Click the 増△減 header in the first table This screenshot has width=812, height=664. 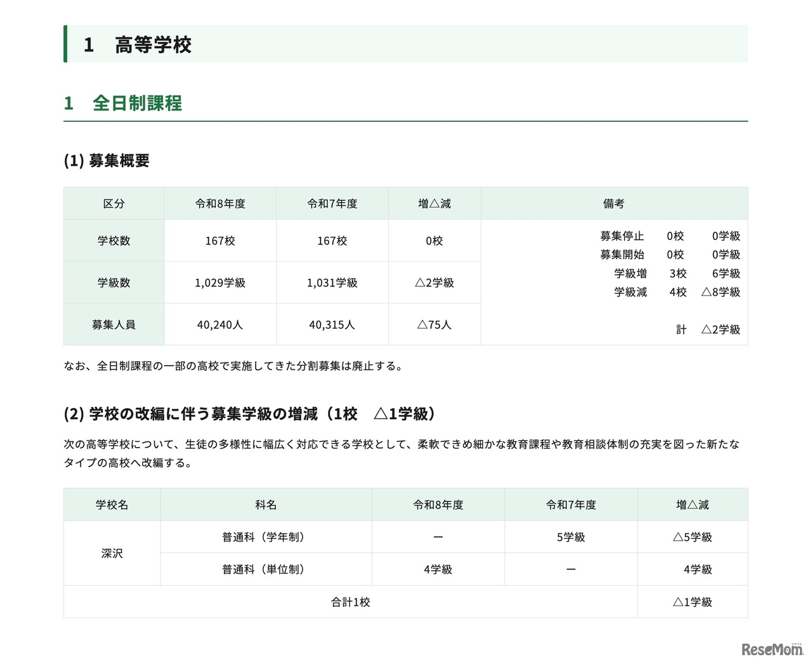pyautogui.click(x=435, y=203)
